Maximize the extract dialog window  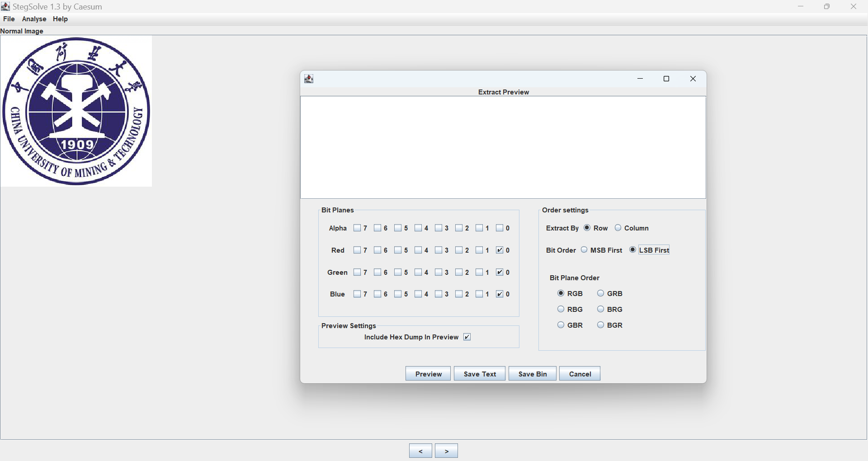click(666, 79)
